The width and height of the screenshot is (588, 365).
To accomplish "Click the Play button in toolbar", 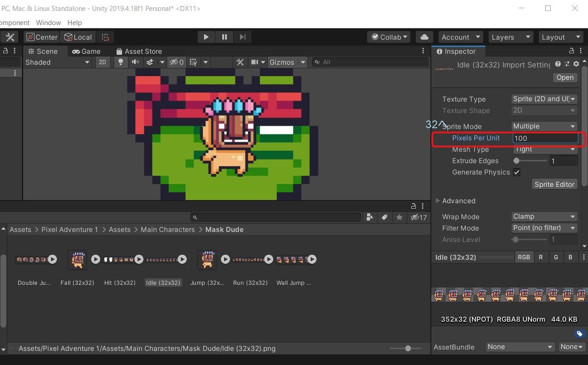I will tap(206, 37).
